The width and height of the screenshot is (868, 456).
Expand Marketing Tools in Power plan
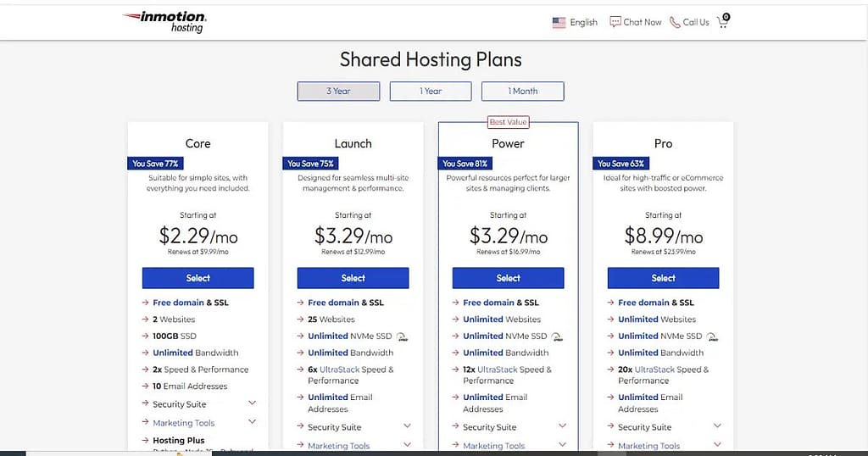tap(562, 444)
